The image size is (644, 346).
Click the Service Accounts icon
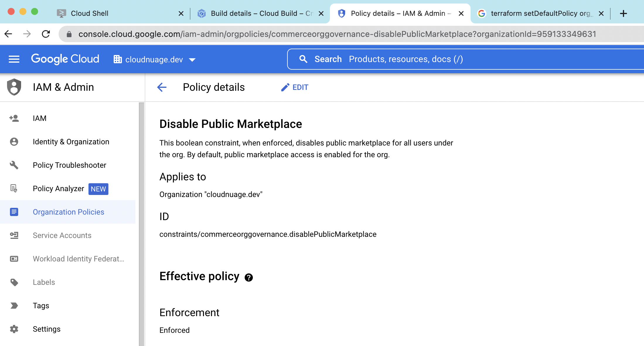(14, 235)
